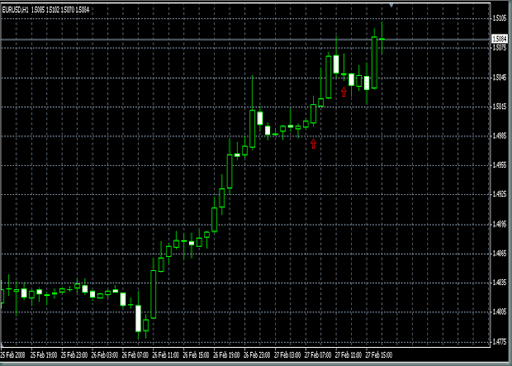
Task: Click the chart shift triangle marker at top
Action: [x=391, y=5]
